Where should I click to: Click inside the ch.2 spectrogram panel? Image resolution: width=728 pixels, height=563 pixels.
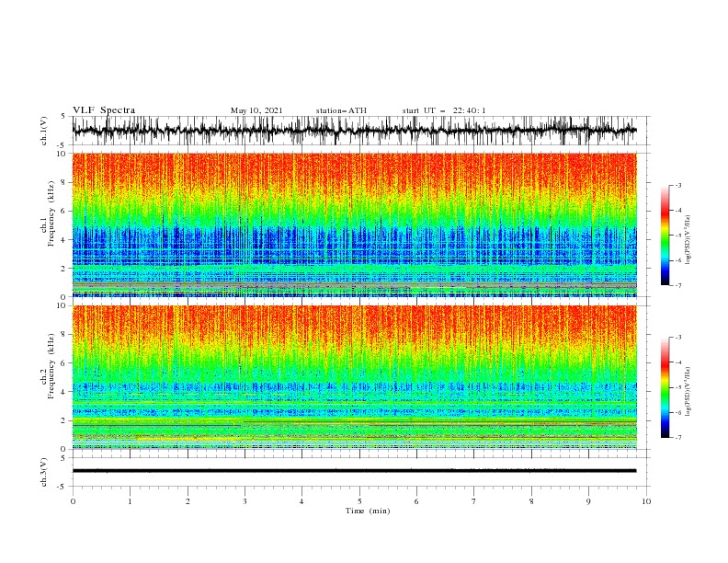354,377
